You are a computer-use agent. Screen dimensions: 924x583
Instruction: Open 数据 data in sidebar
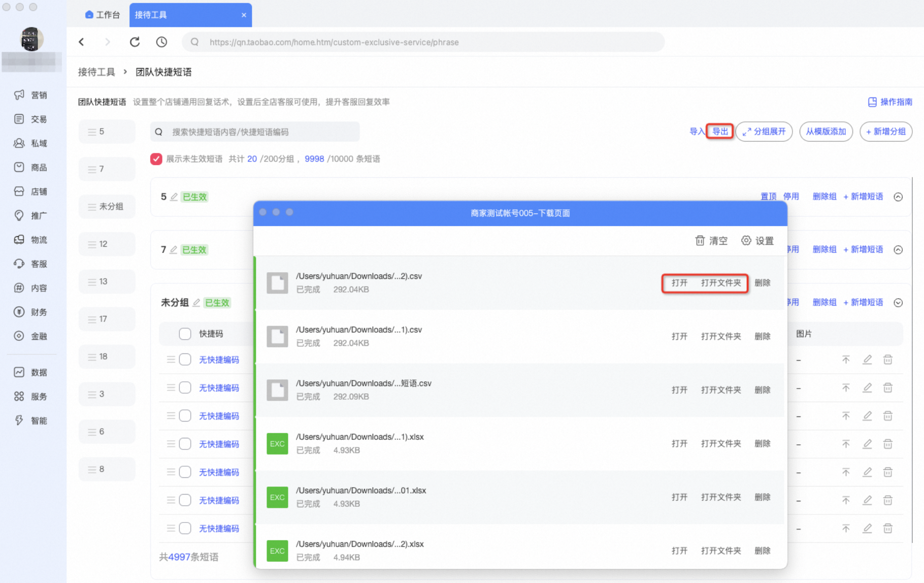click(30, 372)
